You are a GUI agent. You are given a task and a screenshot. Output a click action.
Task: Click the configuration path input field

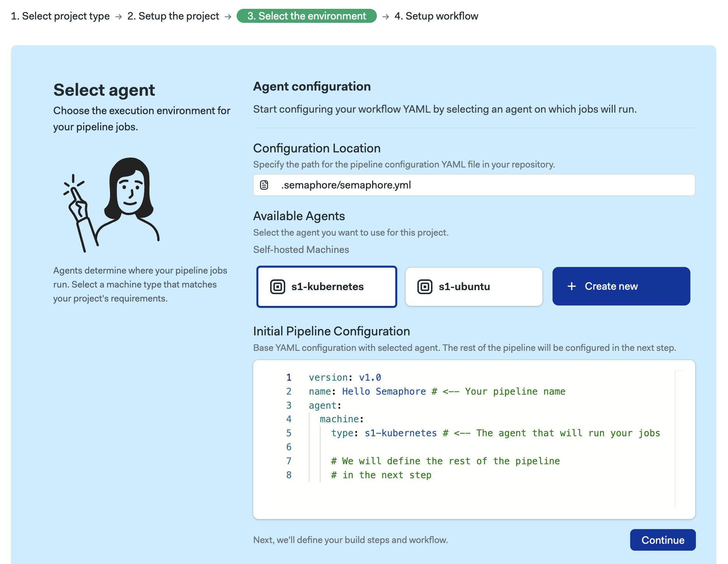tap(474, 185)
